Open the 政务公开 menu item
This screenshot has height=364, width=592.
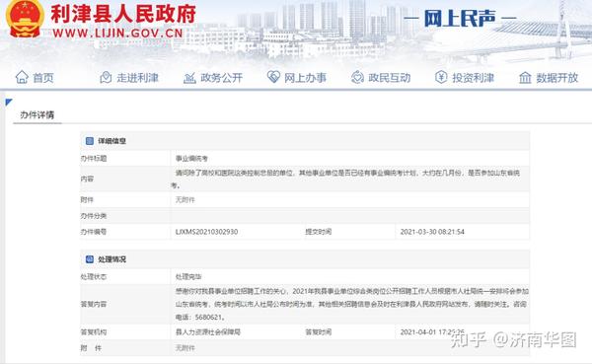tap(221, 78)
